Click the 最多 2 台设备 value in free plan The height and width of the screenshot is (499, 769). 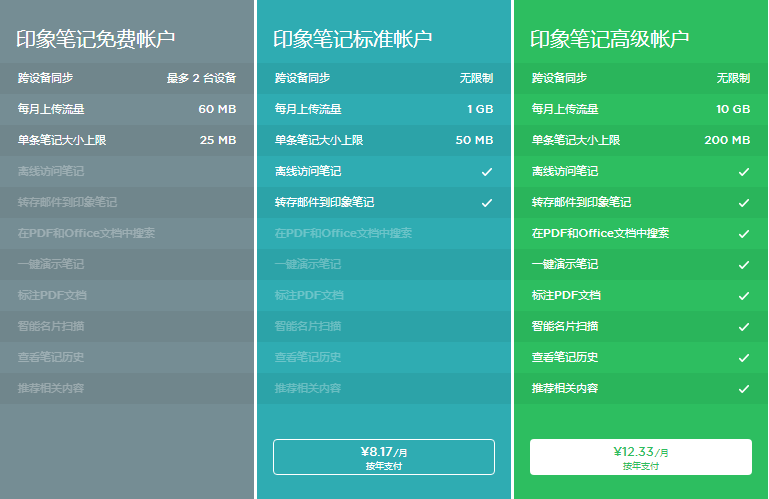click(x=201, y=78)
